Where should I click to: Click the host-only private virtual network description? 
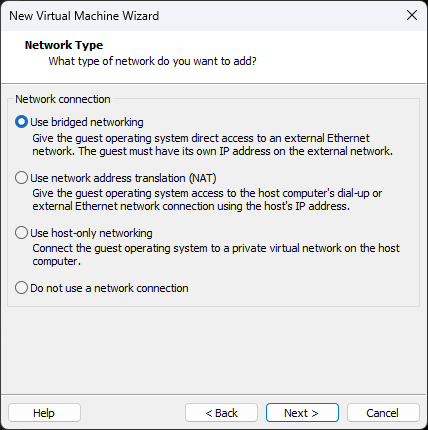[x=216, y=254]
